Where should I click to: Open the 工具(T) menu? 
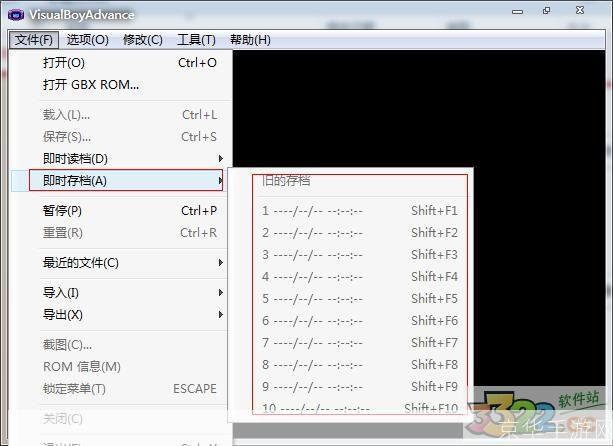pyautogui.click(x=196, y=40)
